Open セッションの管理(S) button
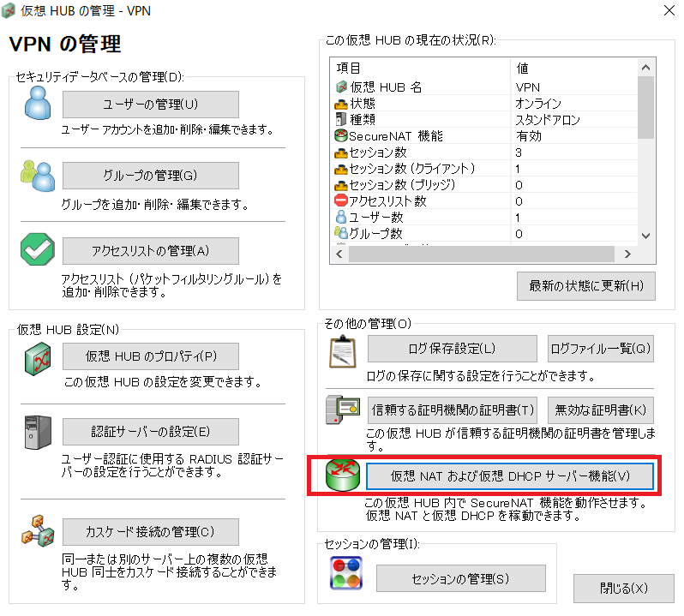Viewport: 684px width, 616px height. tap(460, 578)
